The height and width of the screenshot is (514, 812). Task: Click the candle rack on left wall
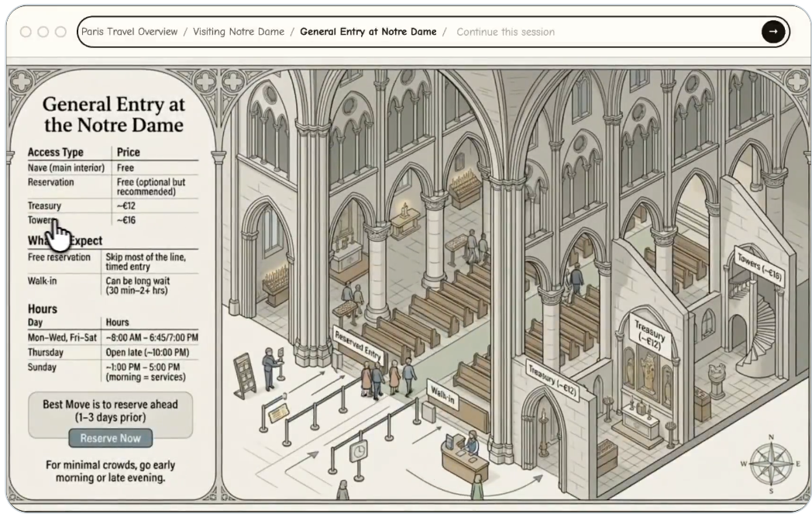pyautogui.click(x=275, y=283)
